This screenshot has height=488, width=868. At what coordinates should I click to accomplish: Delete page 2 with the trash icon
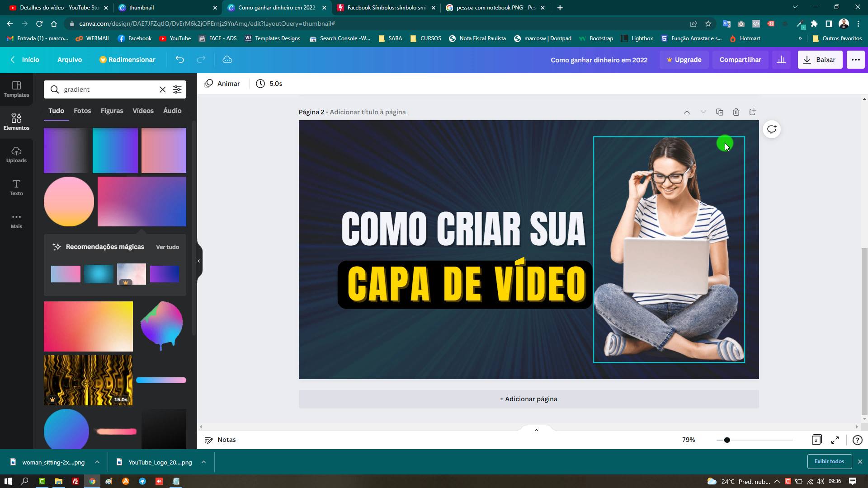pos(736,112)
